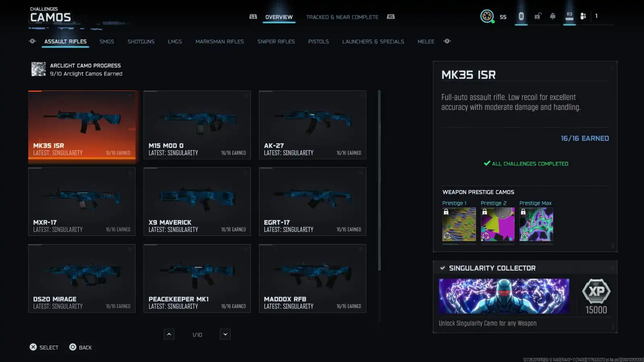
Task: Click the 'Prestige Max' camo label
Action: coord(535,203)
